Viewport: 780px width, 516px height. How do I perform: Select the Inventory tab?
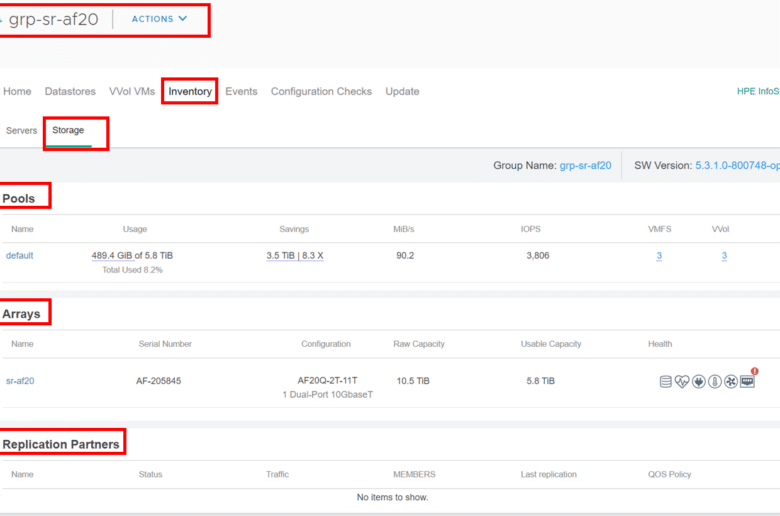coord(190,92)
